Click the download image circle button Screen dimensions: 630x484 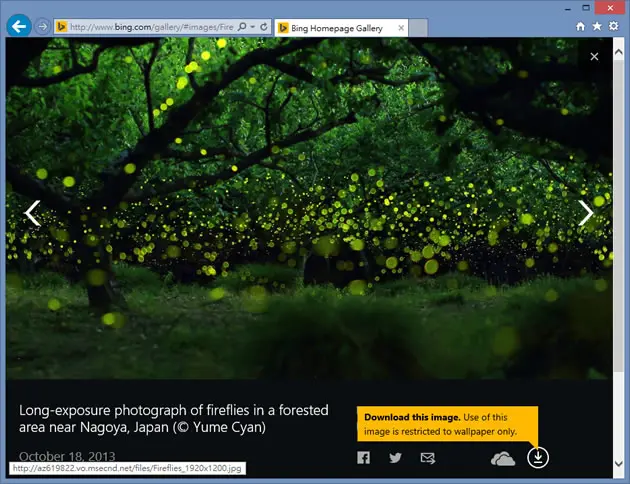click(538, 457)
